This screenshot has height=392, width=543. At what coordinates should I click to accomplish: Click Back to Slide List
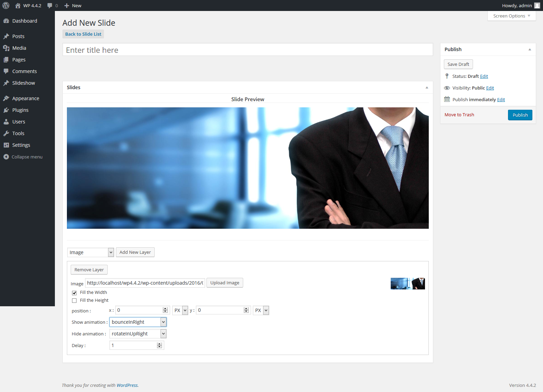[83, 34]
